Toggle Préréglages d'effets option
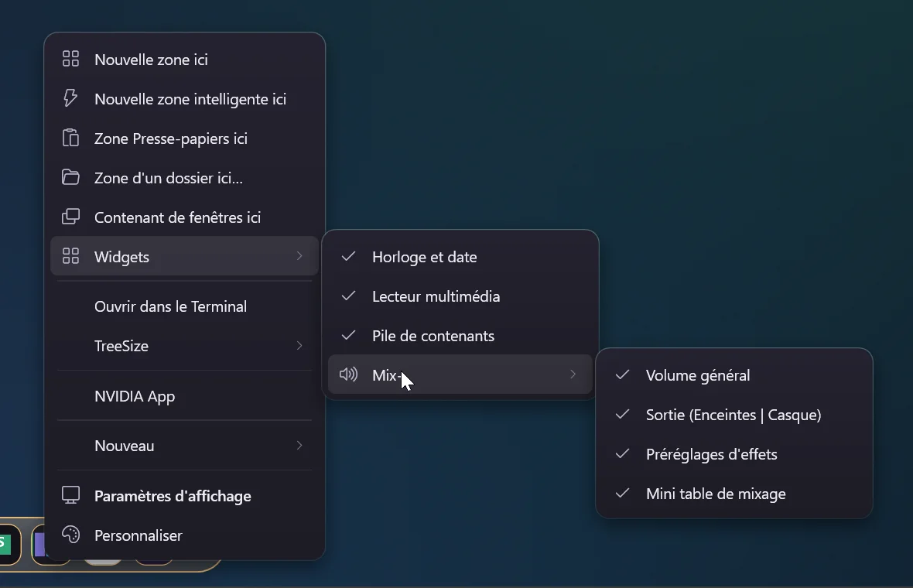 click(733, 454)
